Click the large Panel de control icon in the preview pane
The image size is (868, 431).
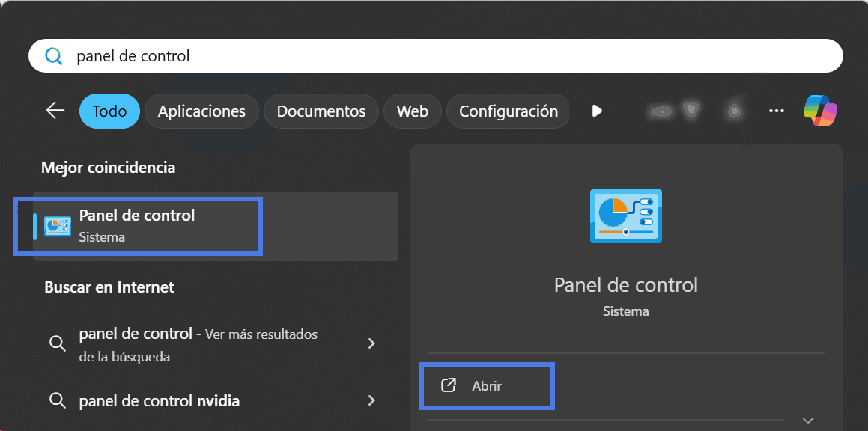coord(625,216)
